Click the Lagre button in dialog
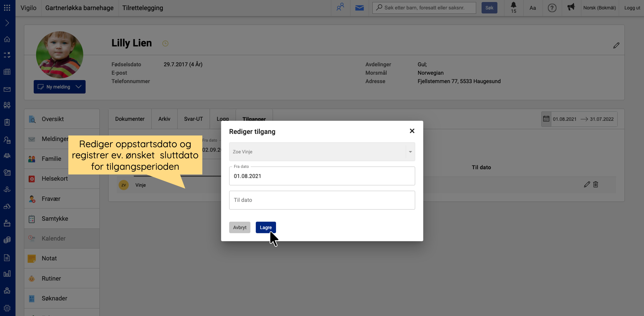This screenshot has height=316, width=644. pyautogui.click(x=266, y=228)
